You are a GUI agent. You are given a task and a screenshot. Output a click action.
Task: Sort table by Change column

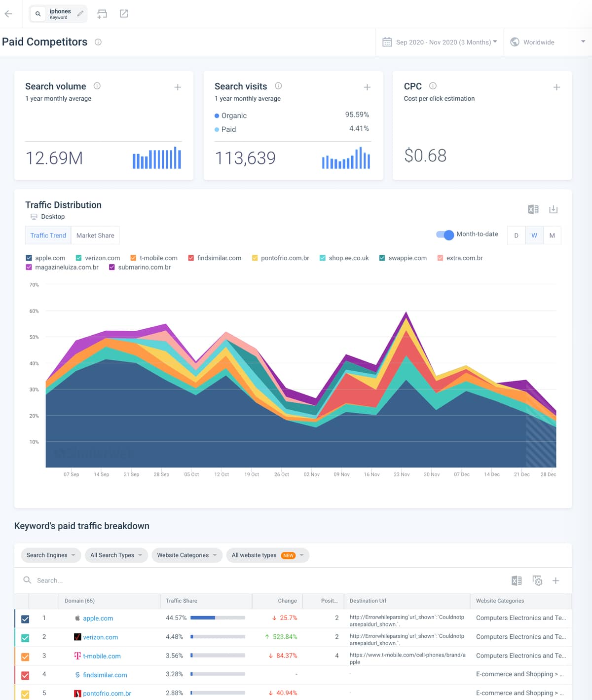(287, 601)
